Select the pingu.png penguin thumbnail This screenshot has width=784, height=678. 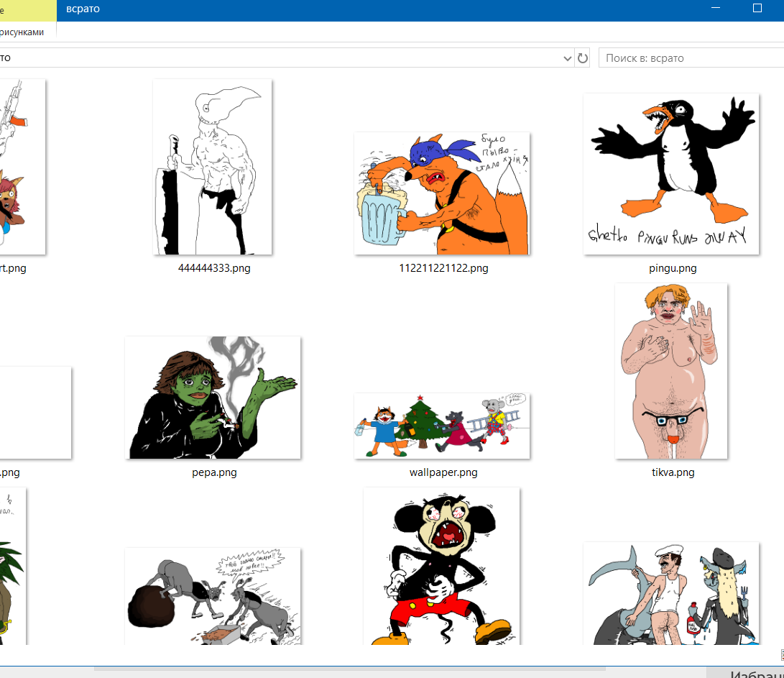pyautogui.click(x=671, y=174)
